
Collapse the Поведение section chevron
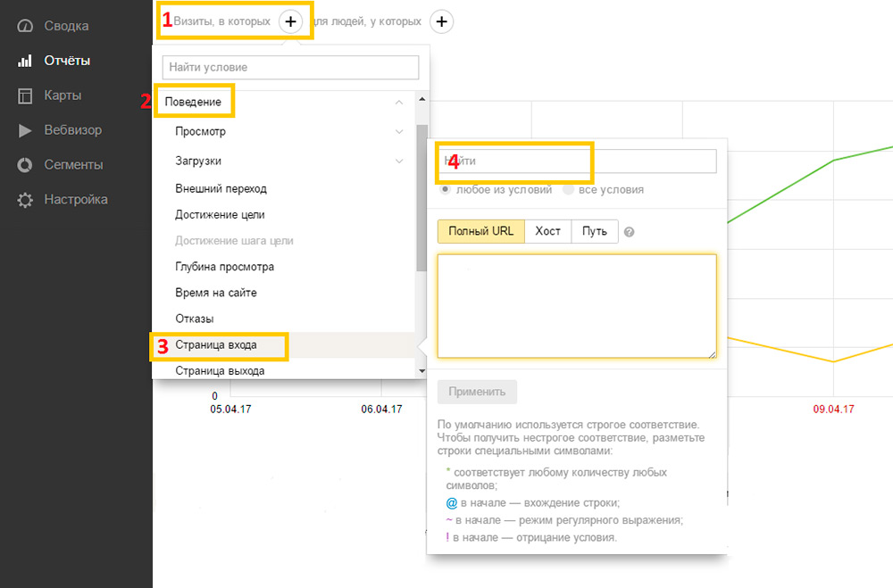(x=398, y=103)
